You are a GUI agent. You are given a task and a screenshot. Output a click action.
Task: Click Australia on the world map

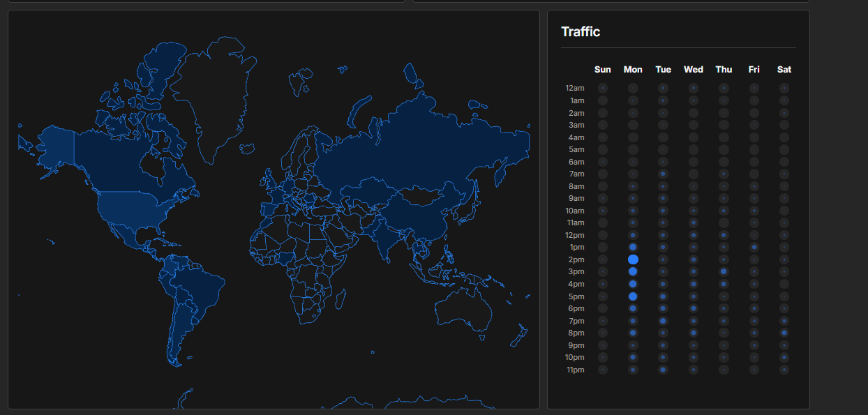[x=464, y=308]
